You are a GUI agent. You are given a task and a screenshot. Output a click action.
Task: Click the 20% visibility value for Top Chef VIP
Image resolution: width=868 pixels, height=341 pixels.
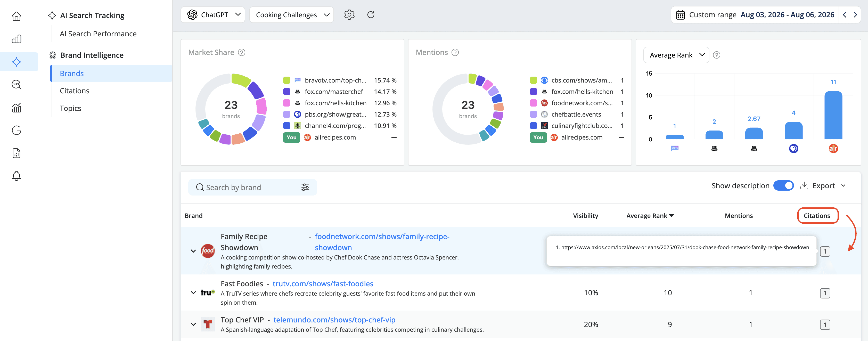click(x=591, y=325)
